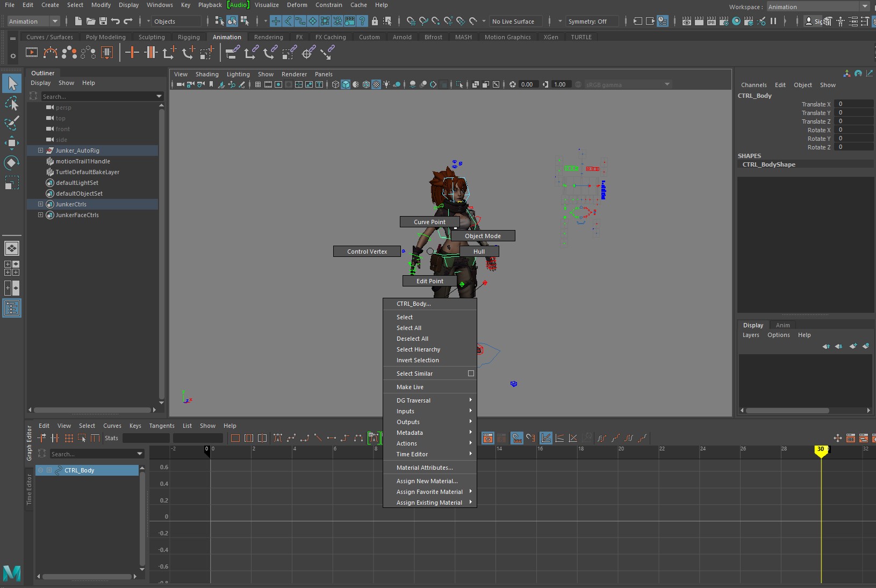Click the Graph Editor Stats field

click(x=146, y=438)
